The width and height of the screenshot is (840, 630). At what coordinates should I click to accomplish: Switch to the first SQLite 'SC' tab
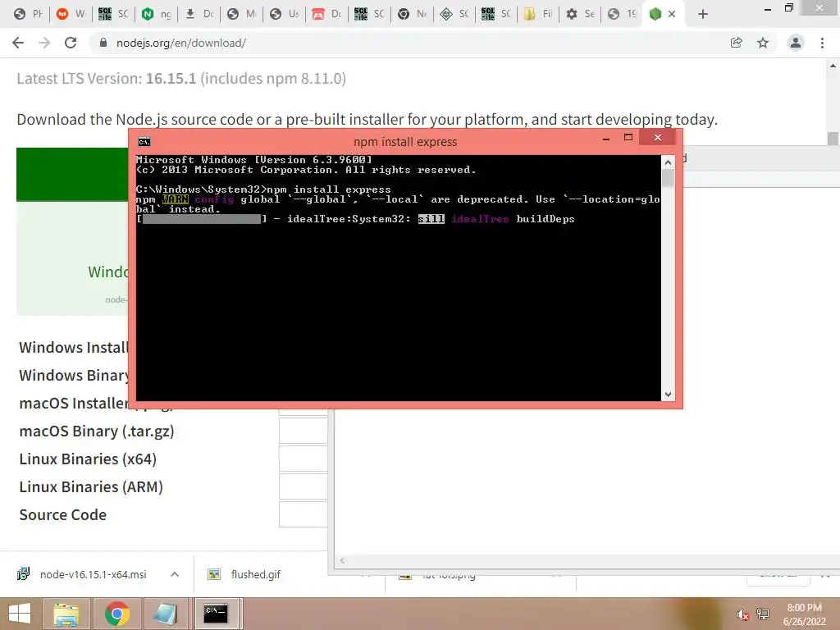pos(113,14)
